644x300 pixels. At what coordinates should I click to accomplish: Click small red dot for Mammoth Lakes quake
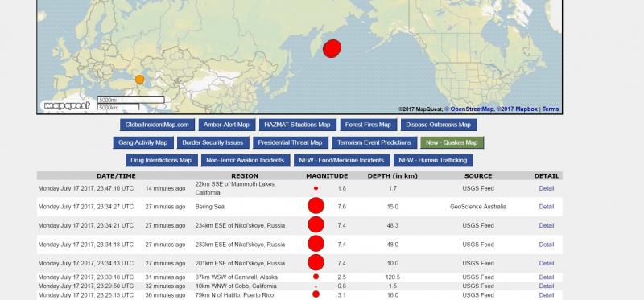tap(316, 188)
